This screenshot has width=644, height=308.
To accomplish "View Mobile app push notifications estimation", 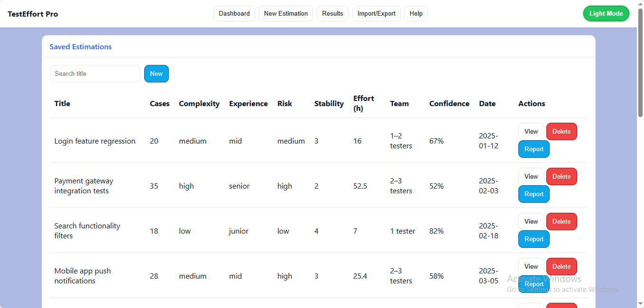I will pos(531,267).
